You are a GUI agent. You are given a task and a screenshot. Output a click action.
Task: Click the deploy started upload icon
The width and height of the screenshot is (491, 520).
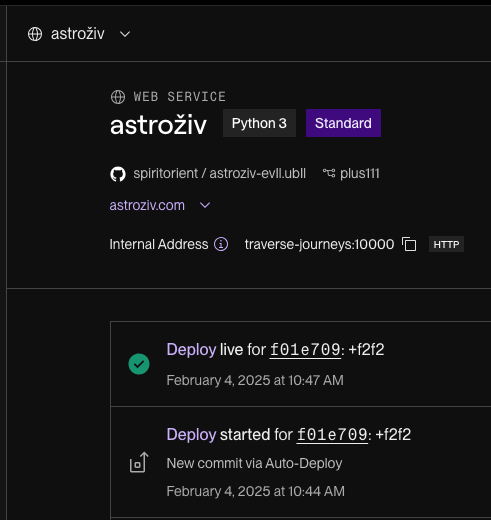pos(139,462)
